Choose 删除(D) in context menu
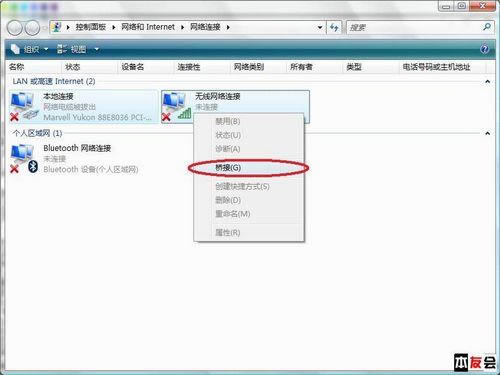The image size is (500, 375). [249, 200]
